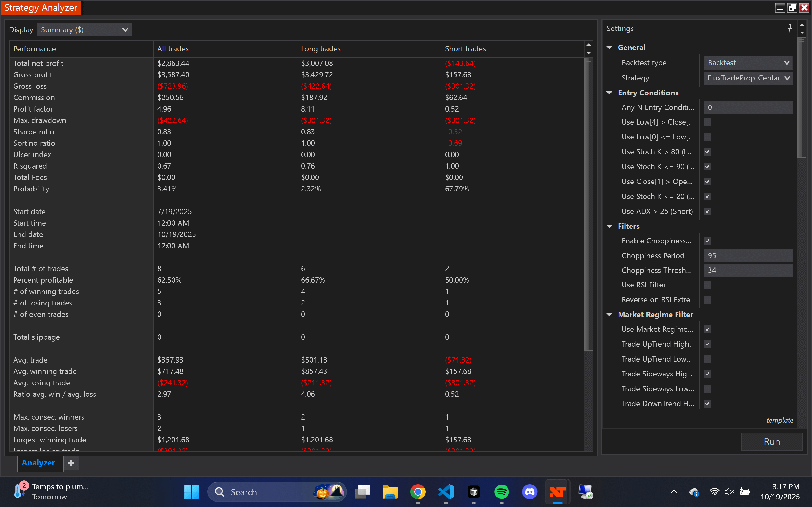Launch Google Chrome from the taskbar
Screen dimensions: 812x507
(418, 491)
